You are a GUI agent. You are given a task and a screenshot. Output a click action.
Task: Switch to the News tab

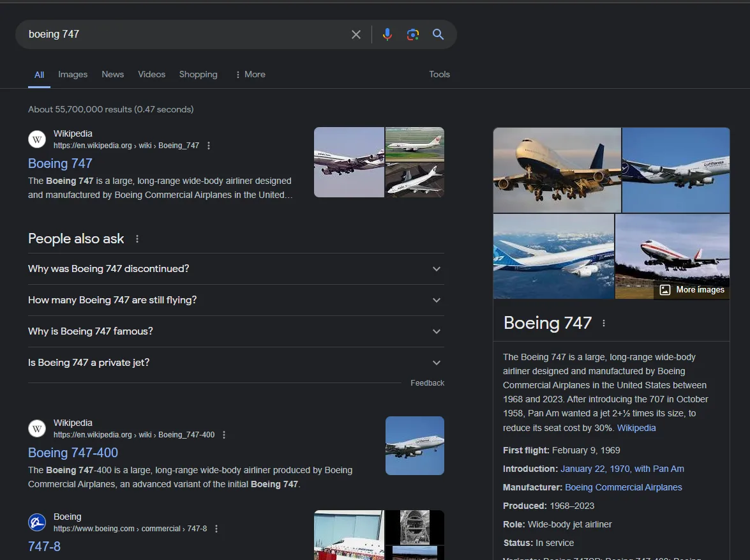point(113,74)
